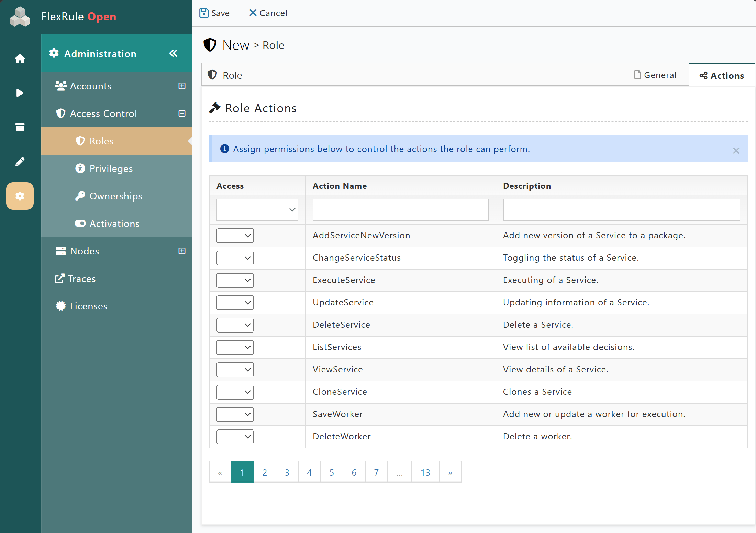Screen dimensions: 756x533
Task: Click the shield icon beside New > Role
Action: point(210,45)
